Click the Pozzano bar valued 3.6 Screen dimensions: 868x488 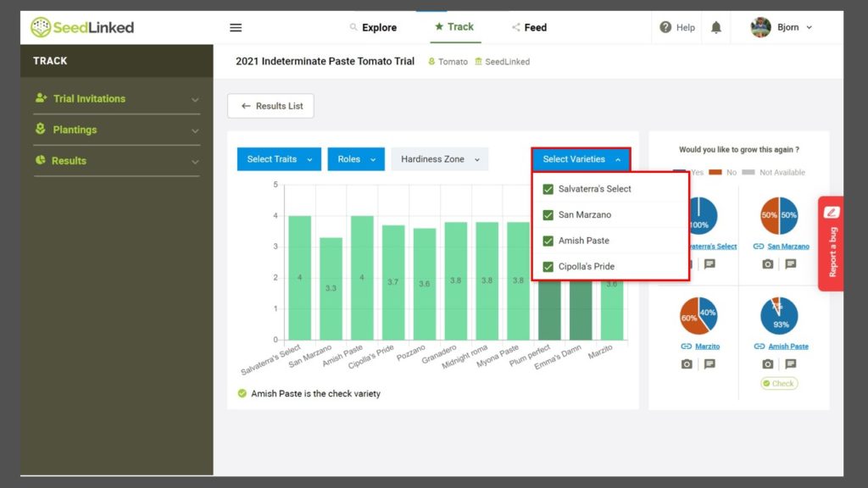[x=424, y=284]
